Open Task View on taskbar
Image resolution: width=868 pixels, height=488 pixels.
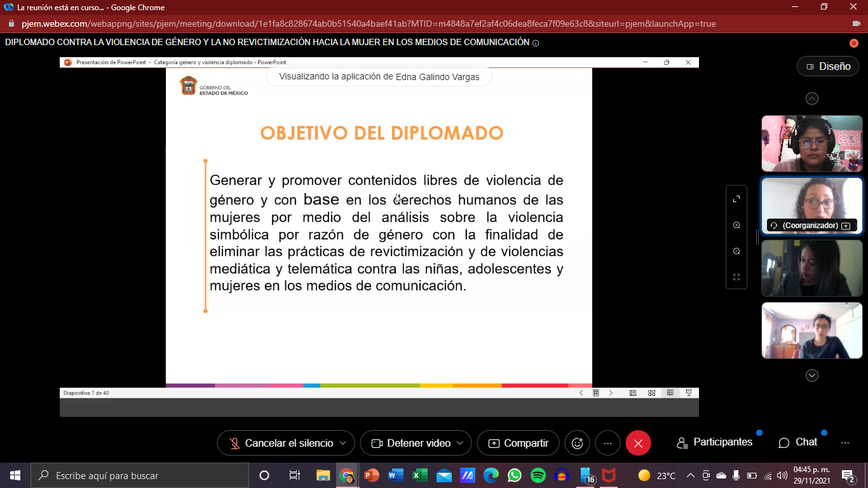click(294, 475)
